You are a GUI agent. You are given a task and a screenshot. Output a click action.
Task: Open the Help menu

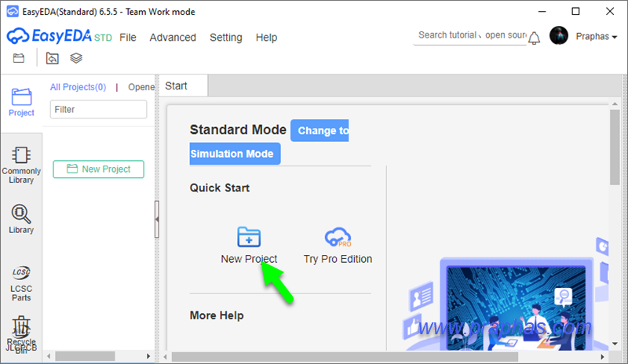266,37
